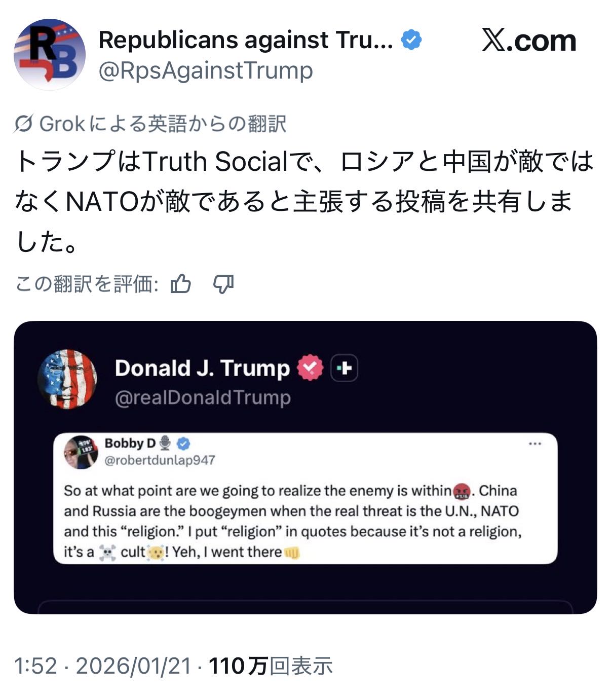Open the @realDonaldTrump handle
611x700 pixels.
[203, 398]
